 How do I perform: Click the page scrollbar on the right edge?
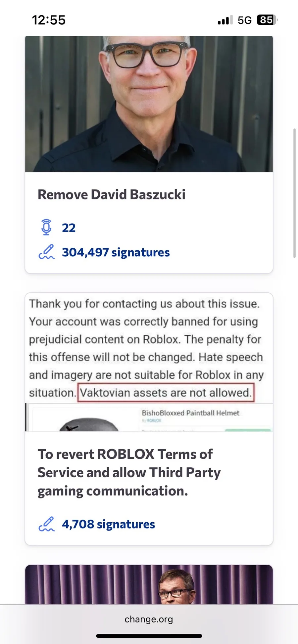pos(294,193)
